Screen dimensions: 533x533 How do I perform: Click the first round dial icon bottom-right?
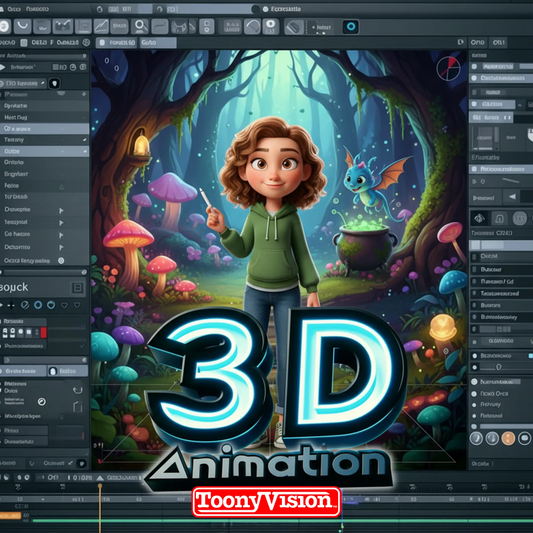[x=476, y=439]
